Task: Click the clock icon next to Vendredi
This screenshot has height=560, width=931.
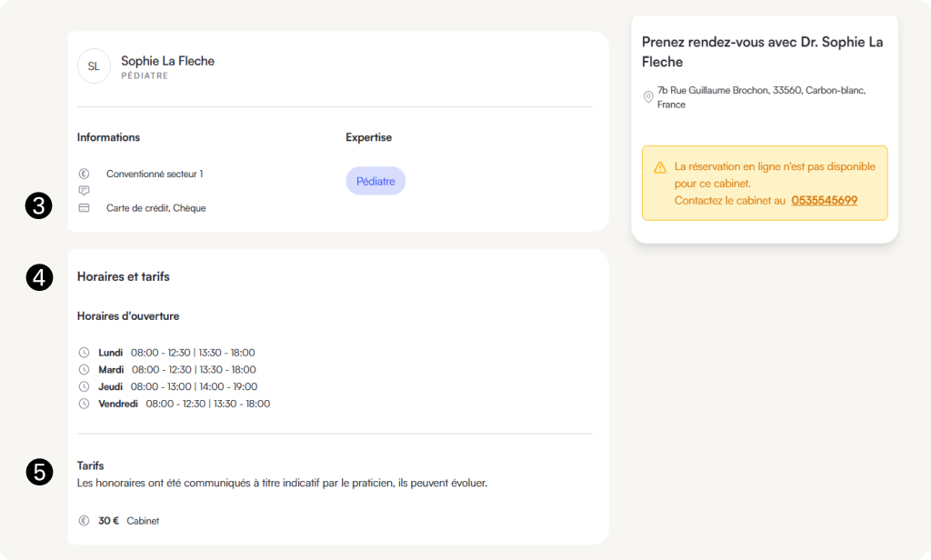Action: click(x=84, y=404)
